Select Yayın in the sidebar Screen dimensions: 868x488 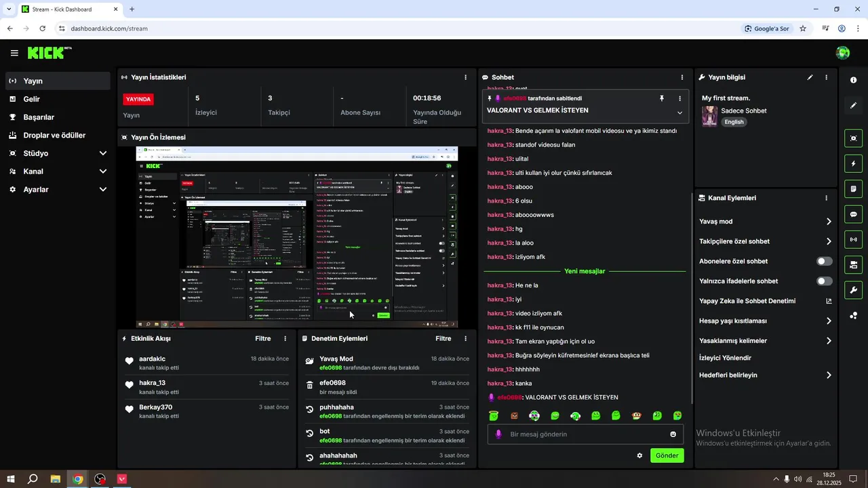[x=58, y=81]
